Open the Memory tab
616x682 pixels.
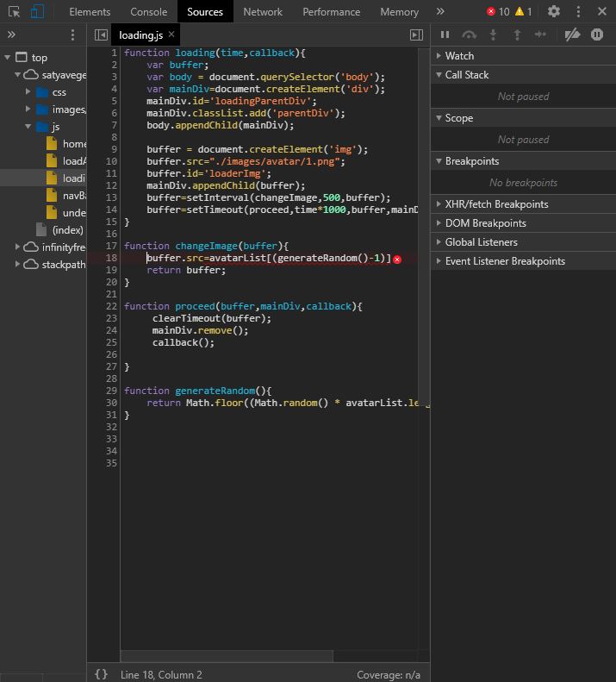click(399, 12)
